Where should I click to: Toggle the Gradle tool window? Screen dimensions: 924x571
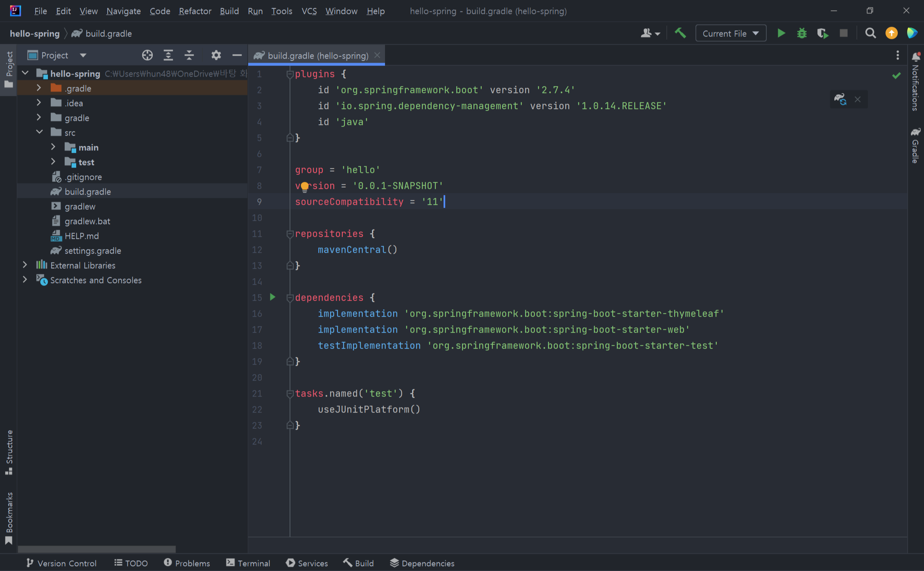915,145
